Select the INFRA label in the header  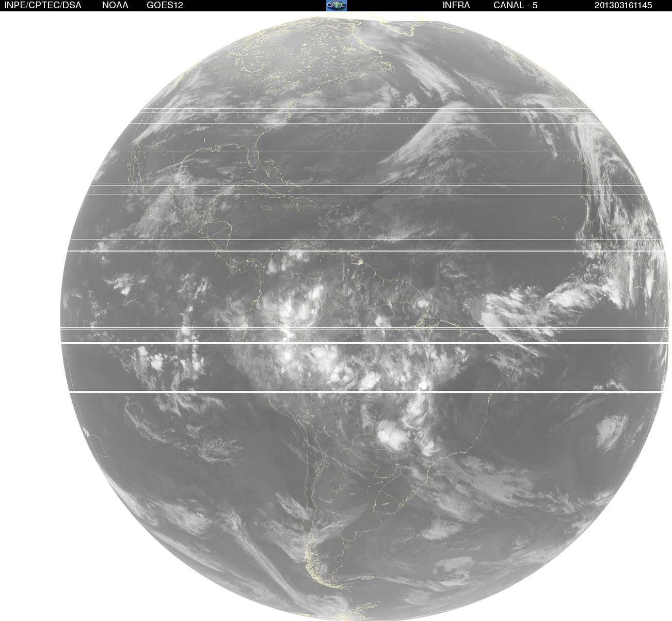click(x=456, y=5)
